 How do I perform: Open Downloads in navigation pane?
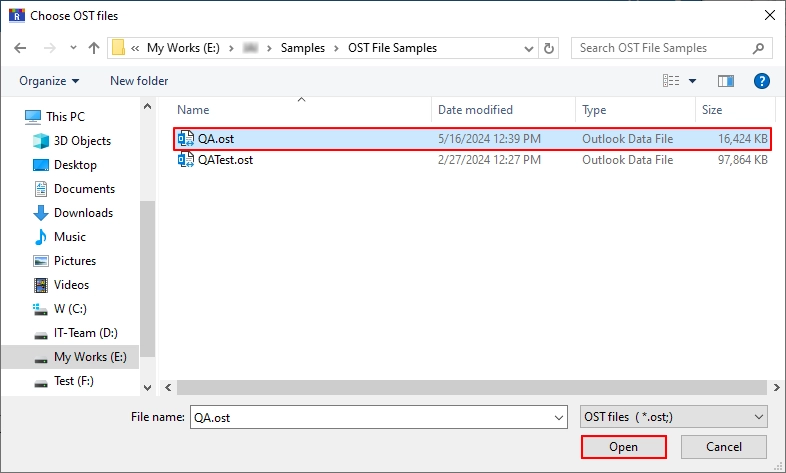(83, 213)
